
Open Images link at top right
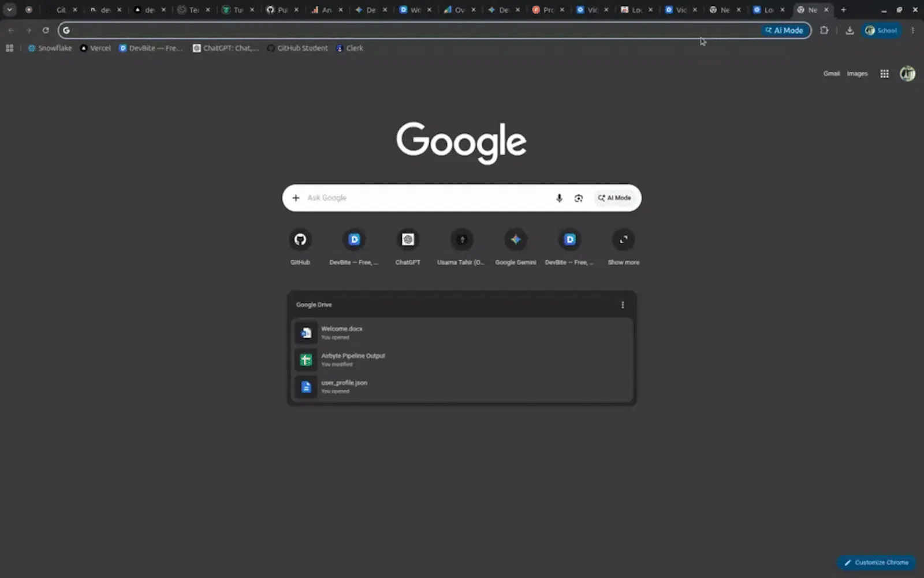coord(857,73)
